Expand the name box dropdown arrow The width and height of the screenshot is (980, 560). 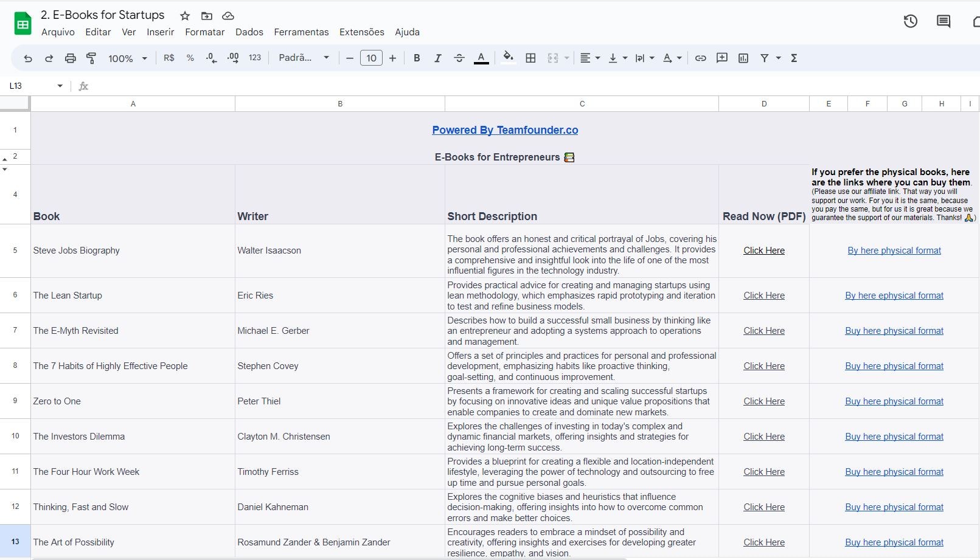pos(60,86)
